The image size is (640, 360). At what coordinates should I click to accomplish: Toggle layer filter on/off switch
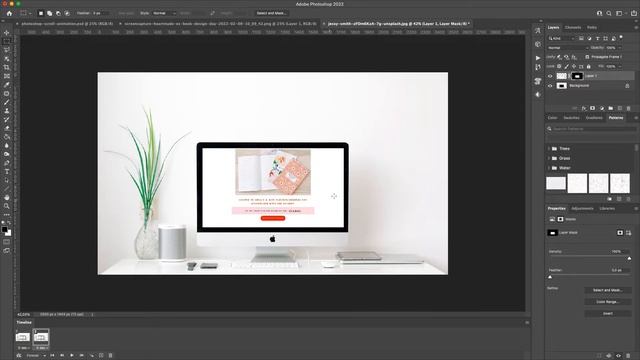pyautogui.click(x=621, y=37)
